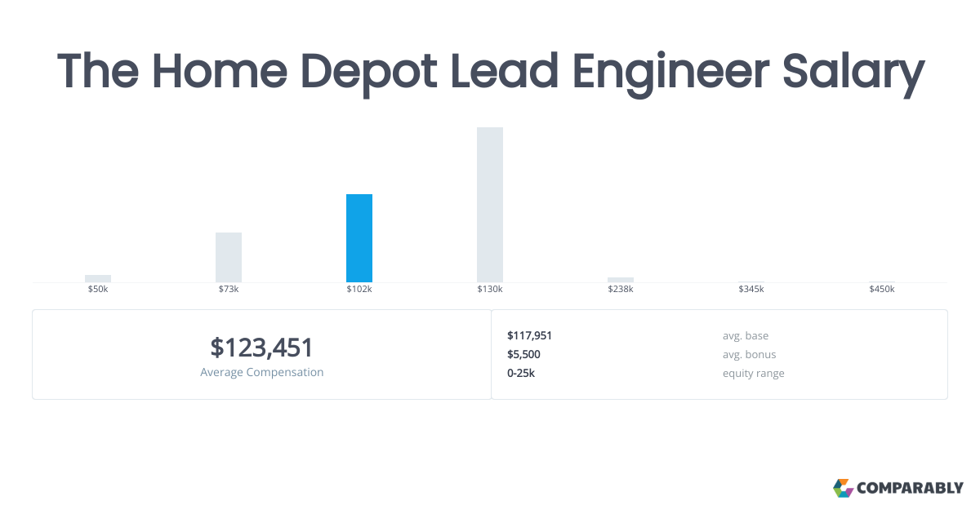Click the avg. bonus label
The width and height of the screenshot is (980, 514).
coord(750,354)
